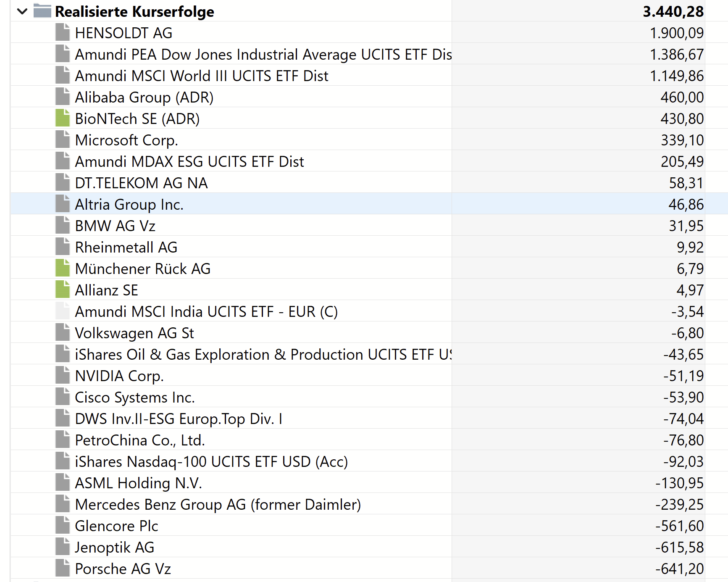This screenshot has width=728, height=582.
Task: Click HENSOLDT AG value 1.900,09
Action: tap(676, 33)
